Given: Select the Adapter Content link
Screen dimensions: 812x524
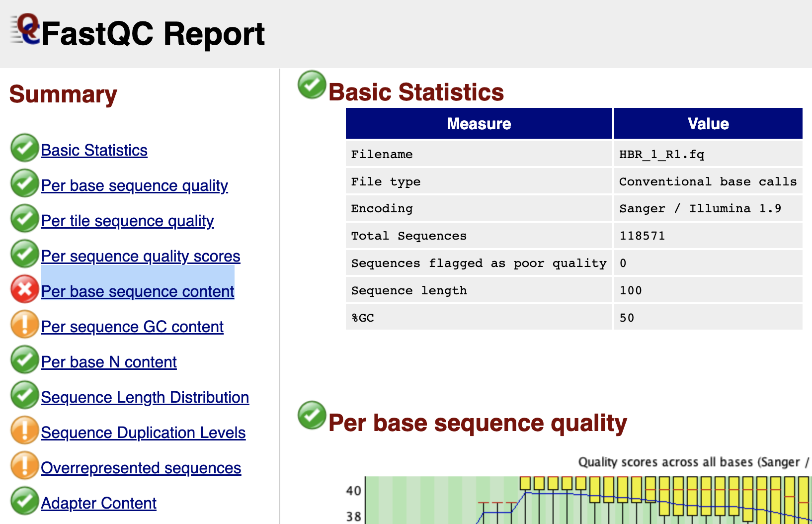Looking at the screenshot, I should (x=98, y=503).
